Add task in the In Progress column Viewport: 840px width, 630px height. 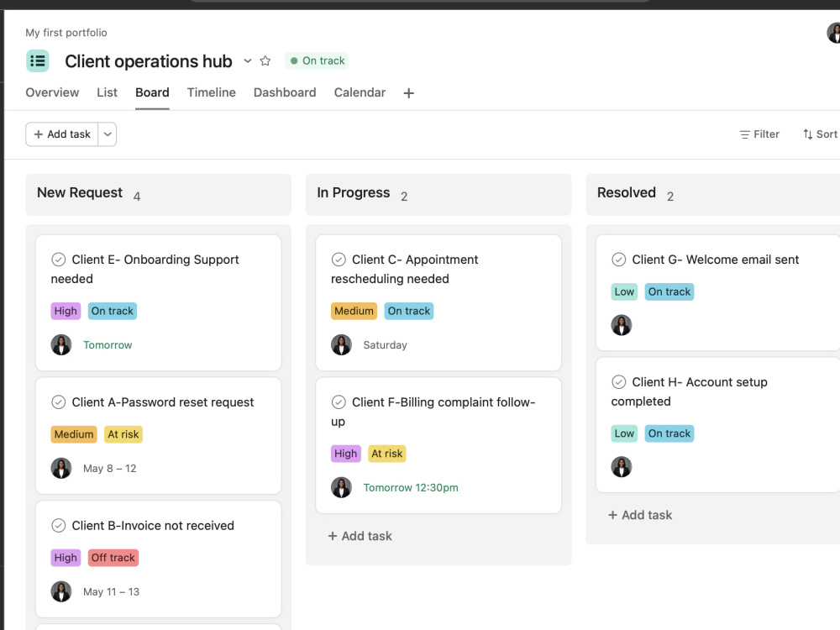(360, 536)
